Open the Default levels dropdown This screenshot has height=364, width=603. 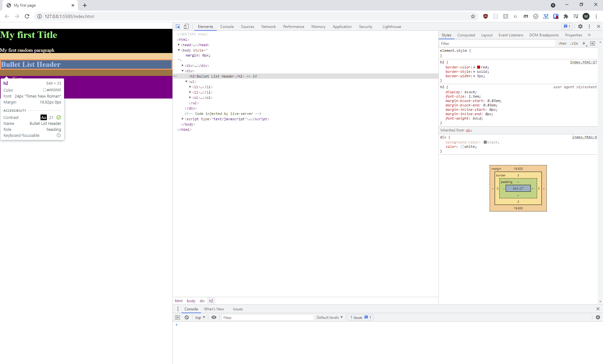coord(329,318)
